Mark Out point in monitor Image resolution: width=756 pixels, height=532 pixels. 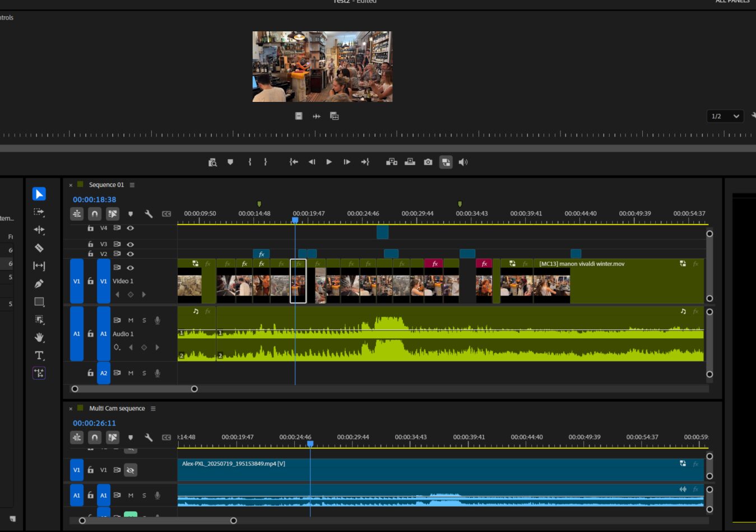(266, 162)
